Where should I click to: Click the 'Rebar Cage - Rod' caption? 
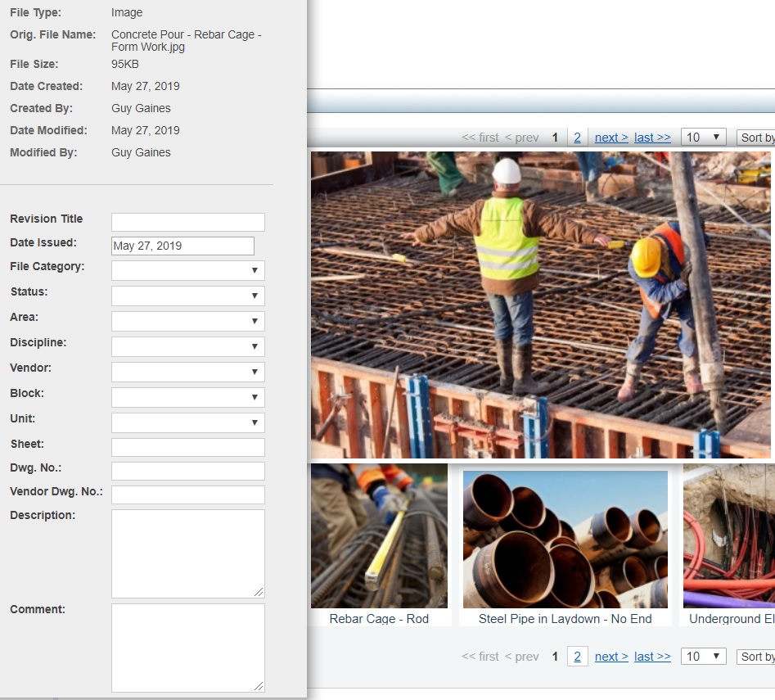point(379,619)
